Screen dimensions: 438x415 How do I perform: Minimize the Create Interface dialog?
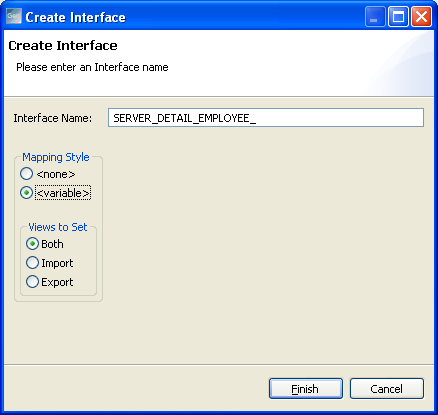tap(375, 16)
